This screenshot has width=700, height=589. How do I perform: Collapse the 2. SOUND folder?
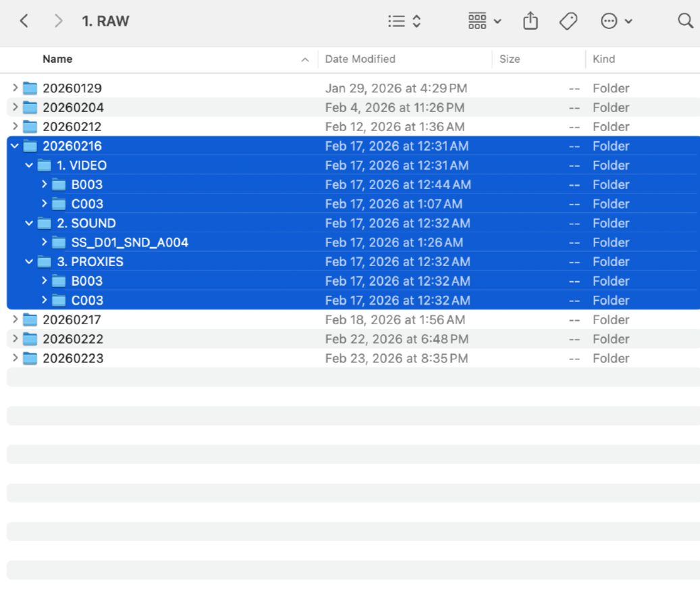[29, 223]
